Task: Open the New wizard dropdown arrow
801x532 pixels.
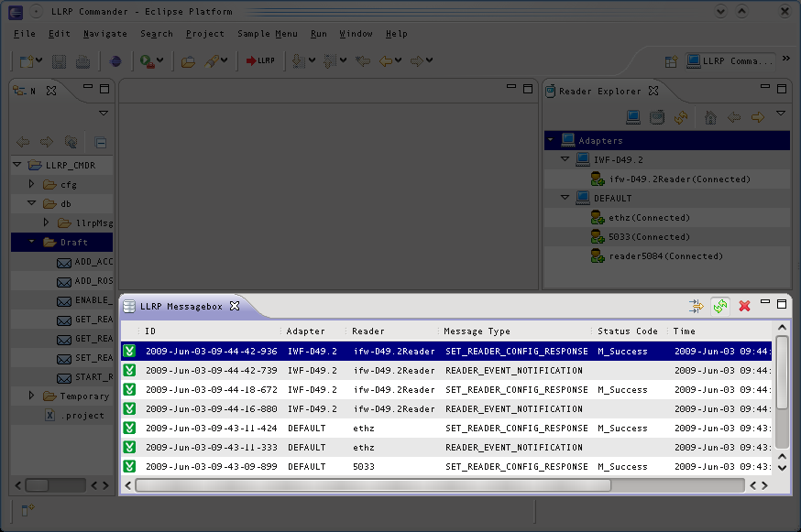Action: pyautogui.click(x=38, y=60)
